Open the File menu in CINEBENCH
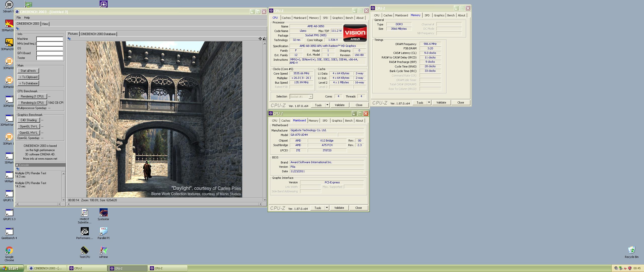 coord(19,18)
